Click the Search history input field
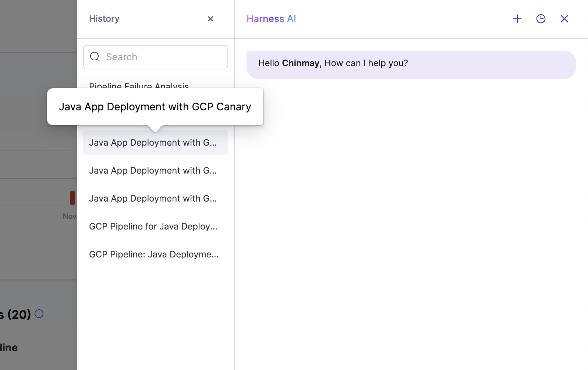Screen dimensions: 588x370 click(156, 57)
